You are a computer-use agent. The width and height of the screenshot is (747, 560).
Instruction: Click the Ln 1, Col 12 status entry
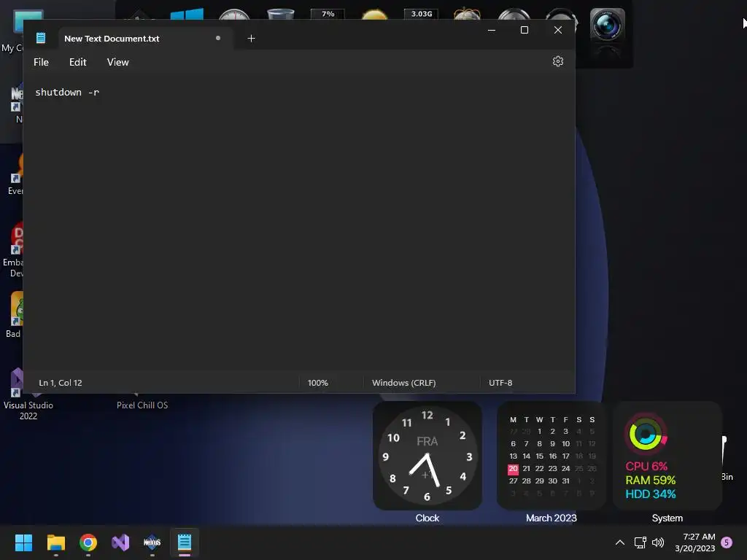pos(61,383)
